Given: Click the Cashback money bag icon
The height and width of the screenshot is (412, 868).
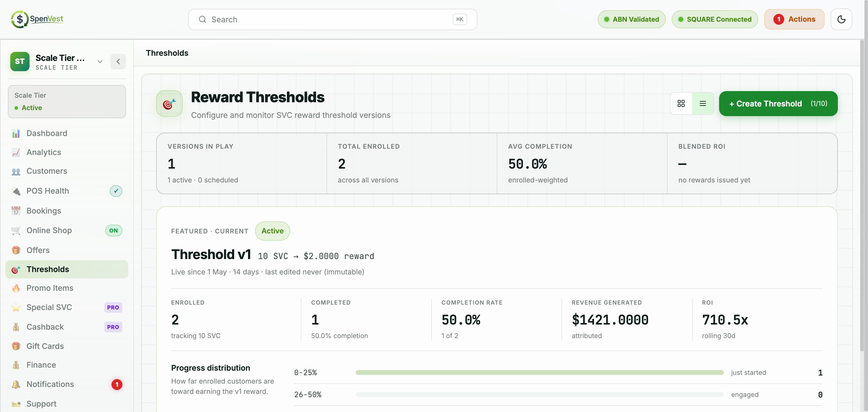Looking at the screenshot, I should tap(16, 327).
